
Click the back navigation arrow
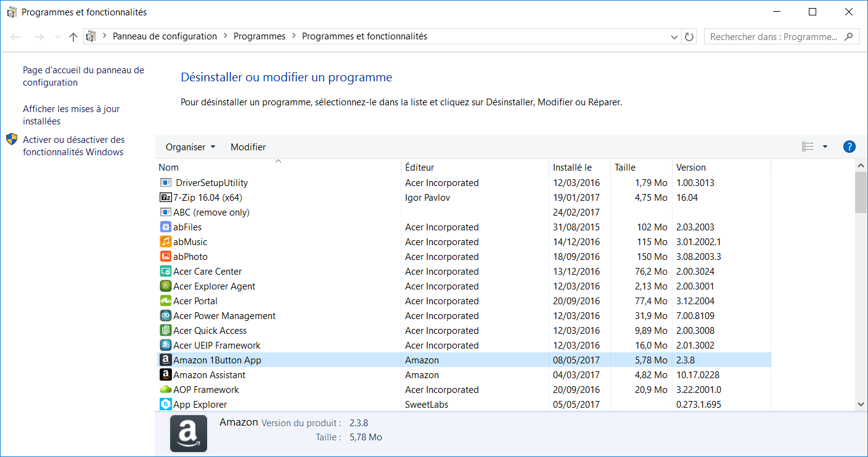click(x=16, y=37)
